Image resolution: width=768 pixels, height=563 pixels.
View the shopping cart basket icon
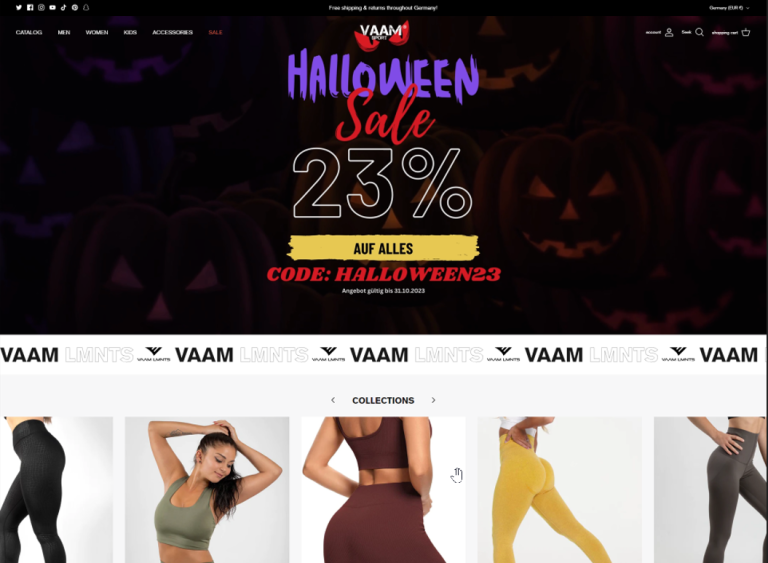746,32
